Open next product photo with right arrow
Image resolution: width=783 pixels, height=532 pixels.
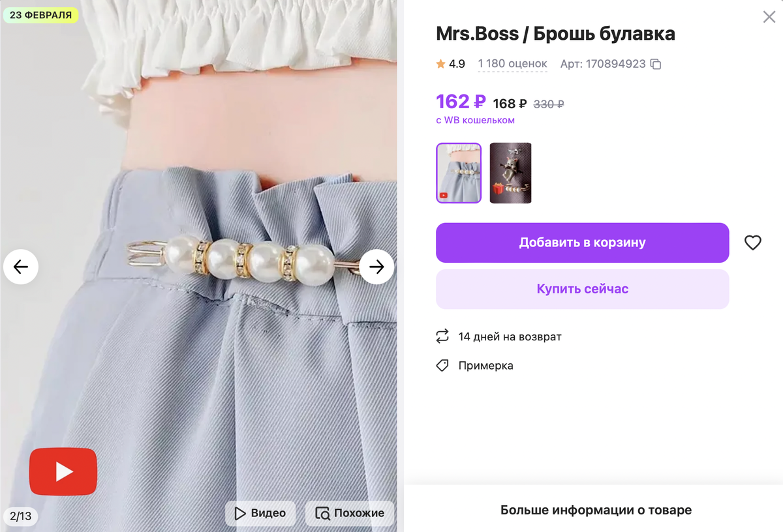click(x=376, y=267)
